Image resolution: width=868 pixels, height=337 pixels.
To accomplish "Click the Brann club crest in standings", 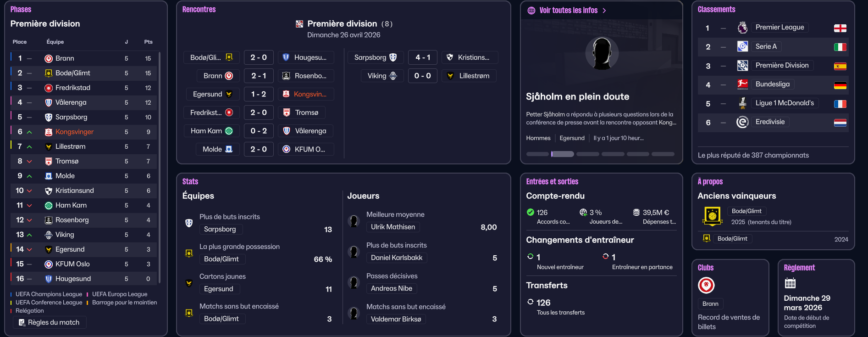I will (x=49, y=59).
